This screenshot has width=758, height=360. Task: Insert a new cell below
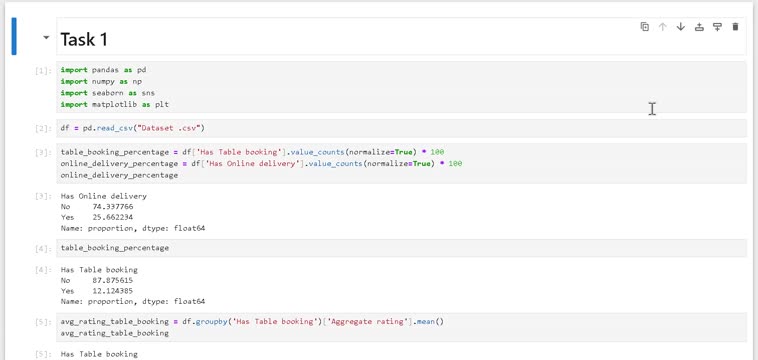click(x=717, y=27)
